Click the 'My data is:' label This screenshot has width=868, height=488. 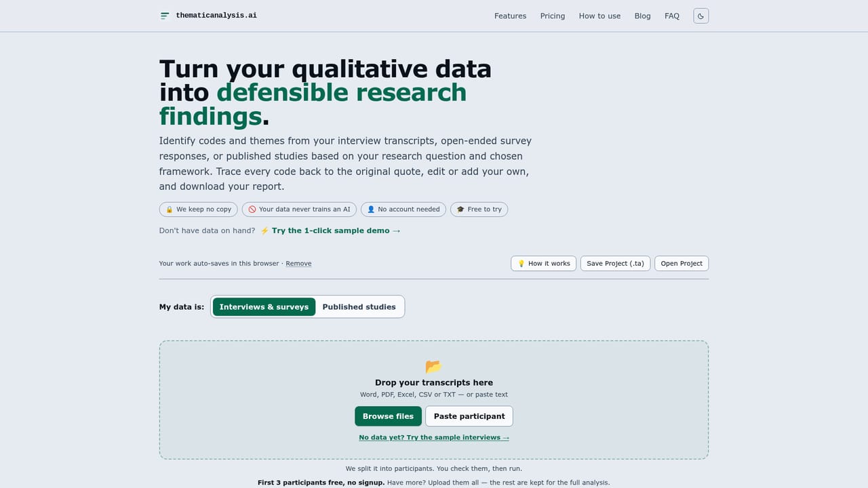(x=182, y=307)
